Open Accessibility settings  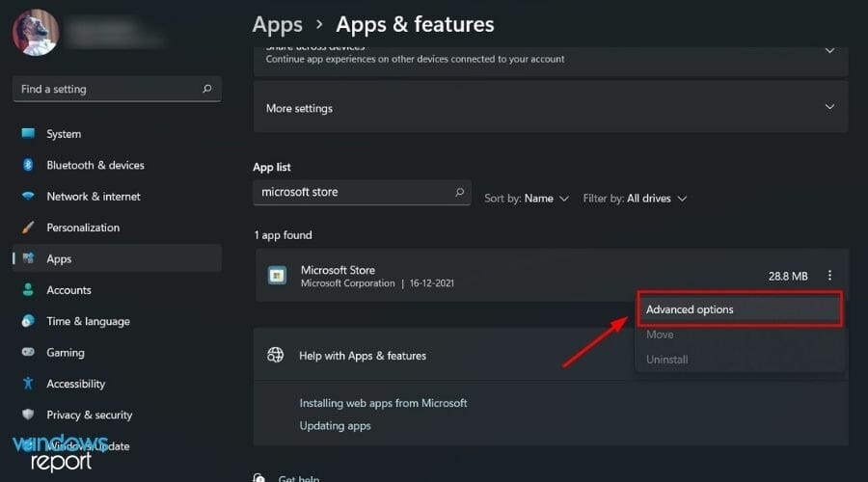click(x=117, y=384)
